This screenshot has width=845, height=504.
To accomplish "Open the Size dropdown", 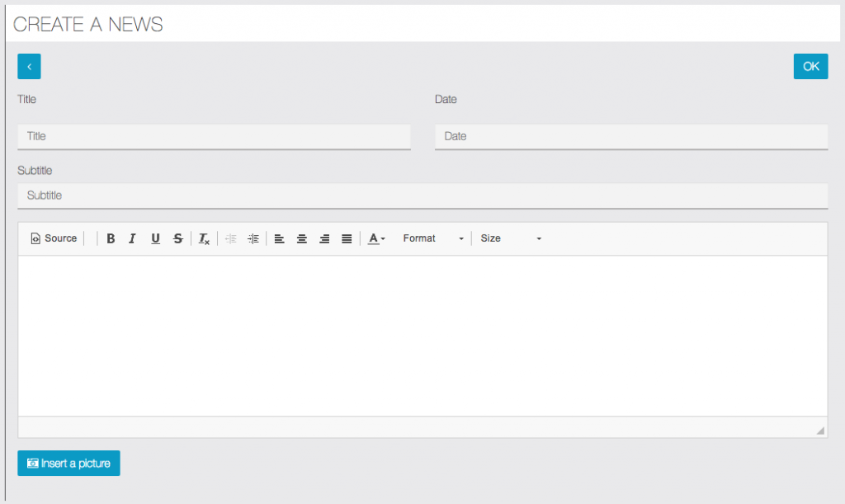I will [x=511, y=238].
